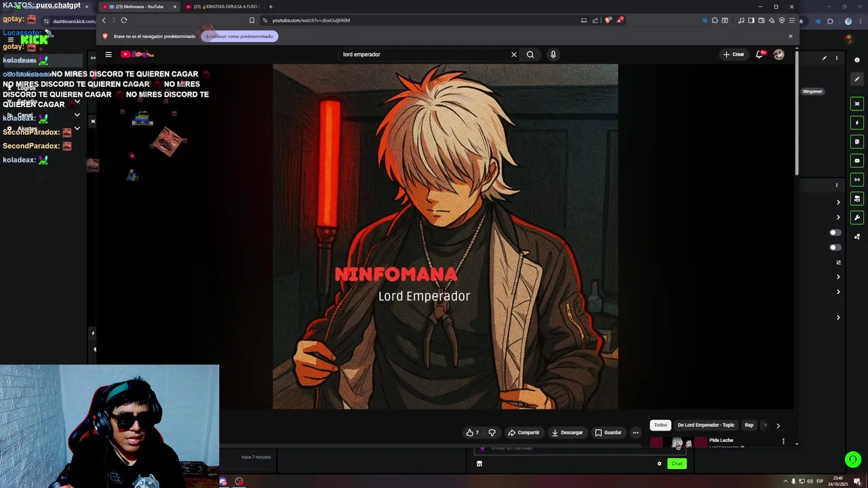Viewport: 868px width, 488px height.
Task: Select the Rap filter chip
Action: click(x=749, y=425)
